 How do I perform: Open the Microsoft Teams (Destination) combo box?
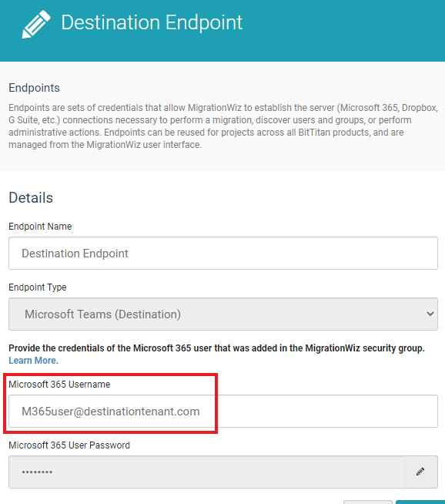pyautogui.click(x=223, y=314)
